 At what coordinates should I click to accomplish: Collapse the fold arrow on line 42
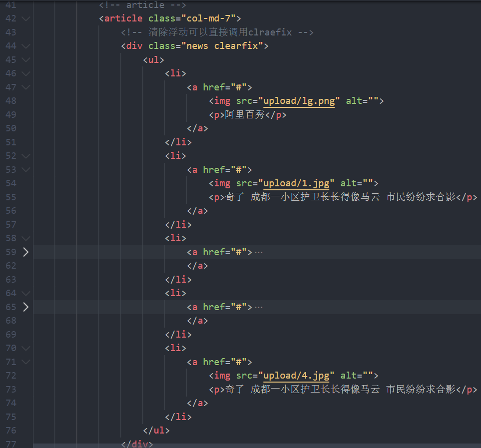coord(26,18)
